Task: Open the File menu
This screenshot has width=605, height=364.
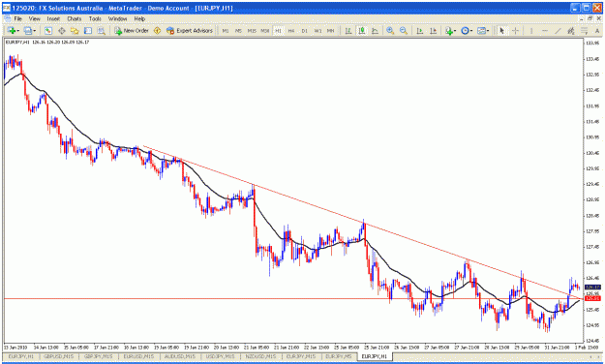Action: coord(17,18)
